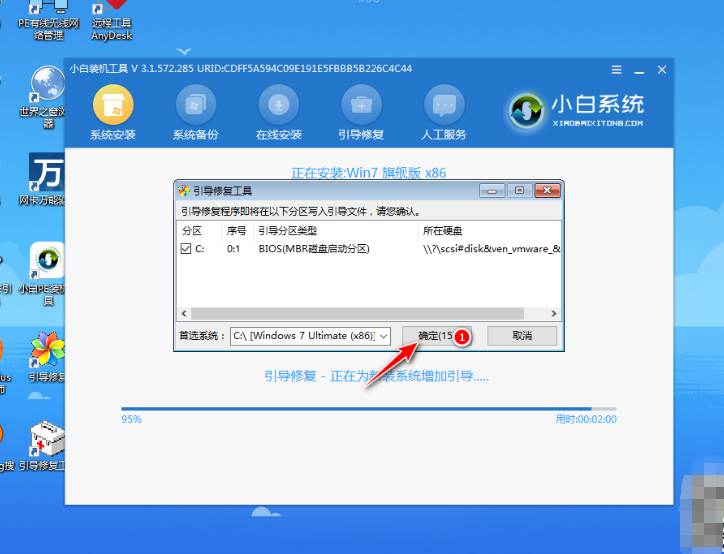Open the 人工服务 chat icon
This screenshot has height=554, width=724.
(444, 105)
